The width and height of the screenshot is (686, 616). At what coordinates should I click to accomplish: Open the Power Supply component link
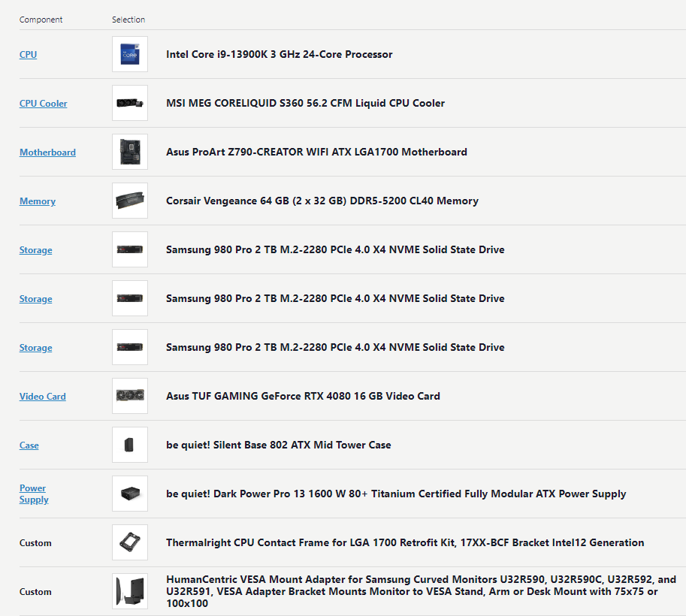point(34,494)
